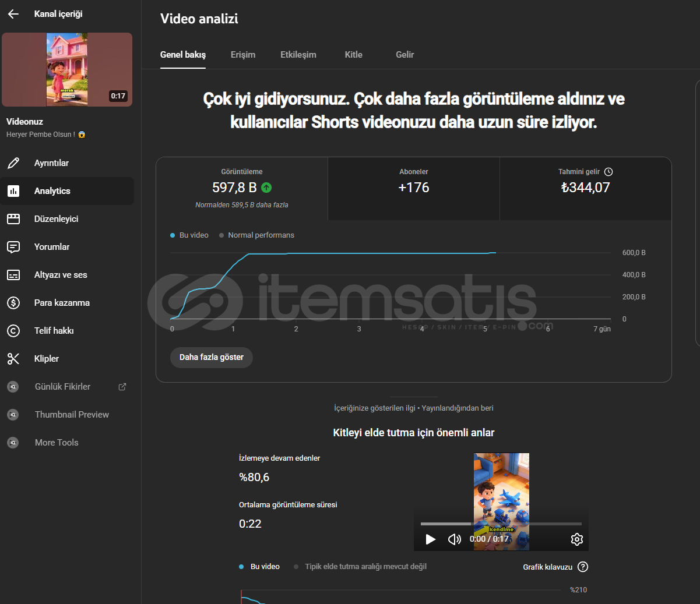
Task: Open the Yorumlar comments icon
Action: (13, 247)
